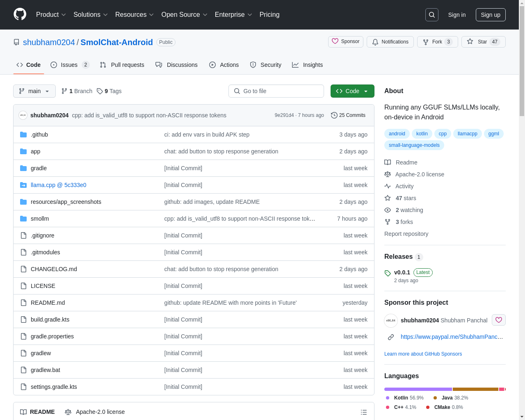Viewport: 525px width, 420px height.
Task: Click the Go to file search field
Action: click(x=276, y=91)
